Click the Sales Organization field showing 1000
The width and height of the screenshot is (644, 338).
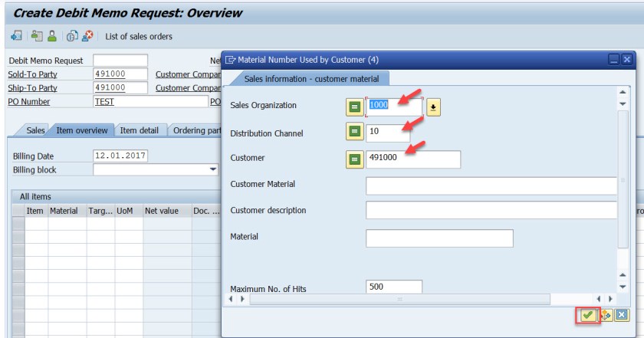pos(393,107)
